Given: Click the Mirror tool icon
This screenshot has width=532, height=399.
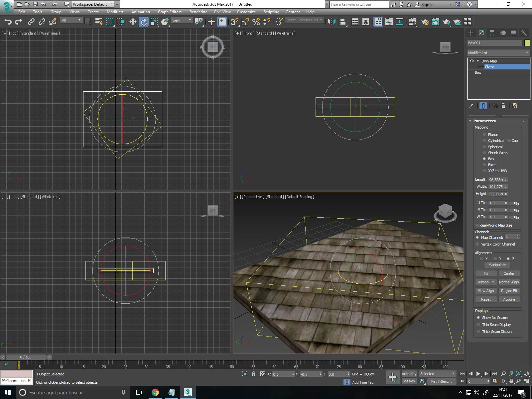Looking at the screenshot, I should click(332, 22).
